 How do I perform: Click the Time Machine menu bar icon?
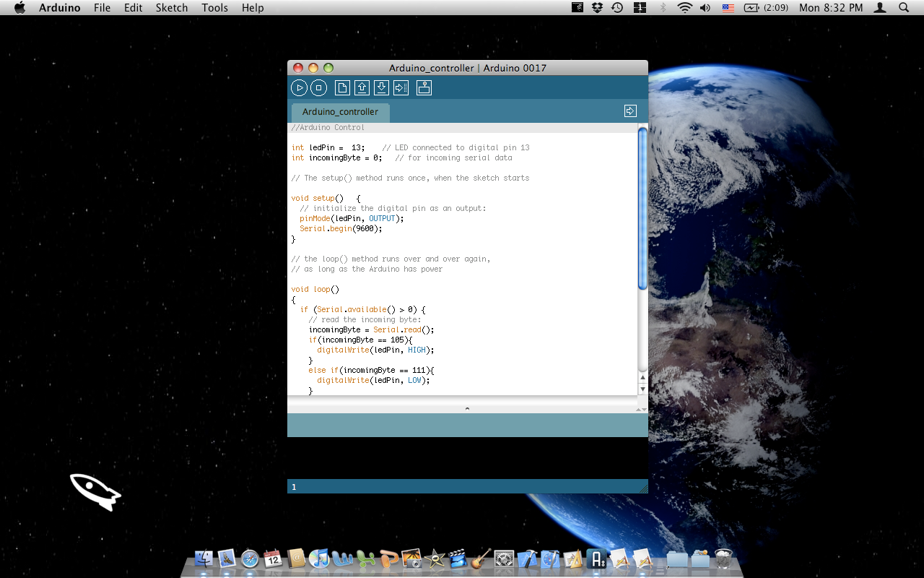(x=617, y=8)
